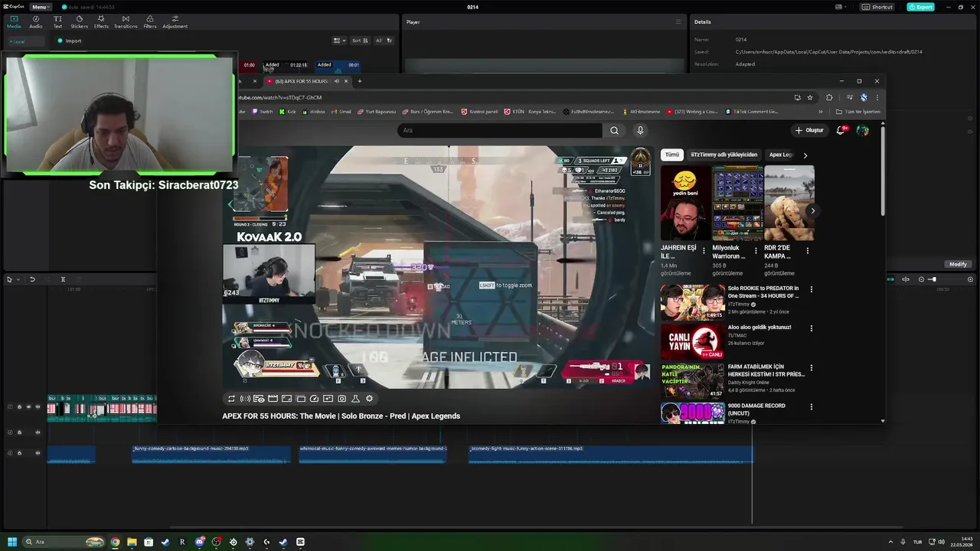Expand the hidden bookmarks chevron

pyautogui.click(x=821, y=112)
